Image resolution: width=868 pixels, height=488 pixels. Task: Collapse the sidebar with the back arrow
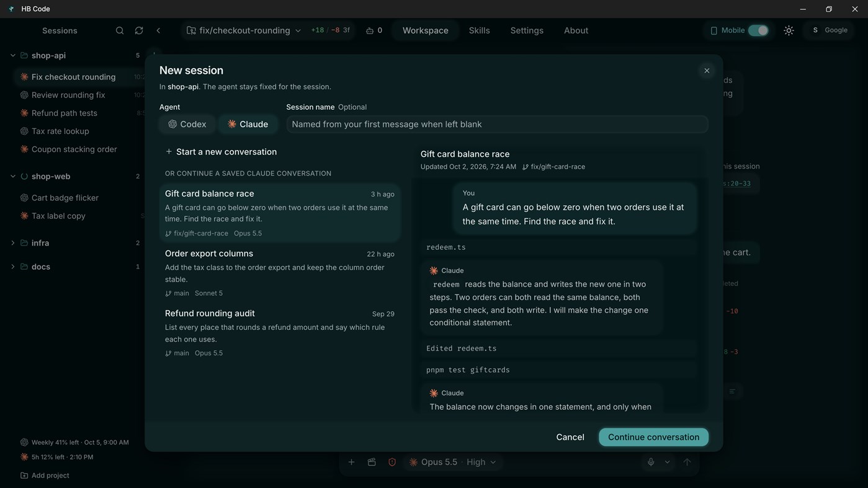point(158,30)
